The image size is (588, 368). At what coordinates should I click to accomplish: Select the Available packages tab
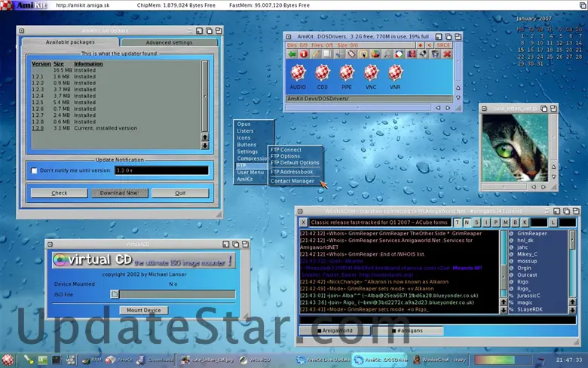point(70,42)
